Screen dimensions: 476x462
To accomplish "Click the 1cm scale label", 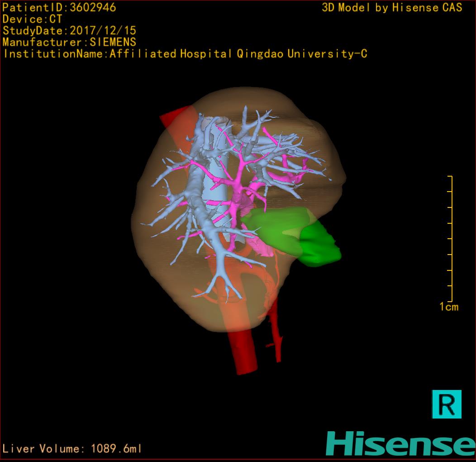I will click(449, 307).
